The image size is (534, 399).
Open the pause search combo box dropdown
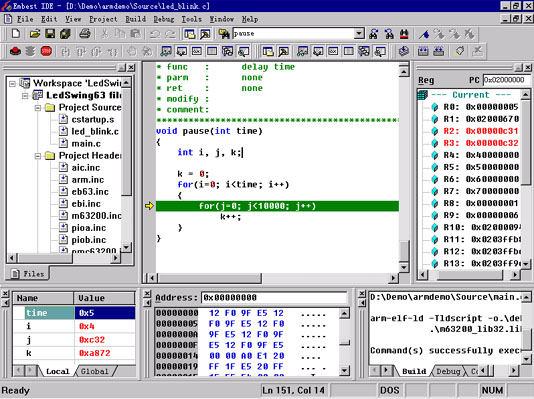pyautogui.click(x=359, y=33)
